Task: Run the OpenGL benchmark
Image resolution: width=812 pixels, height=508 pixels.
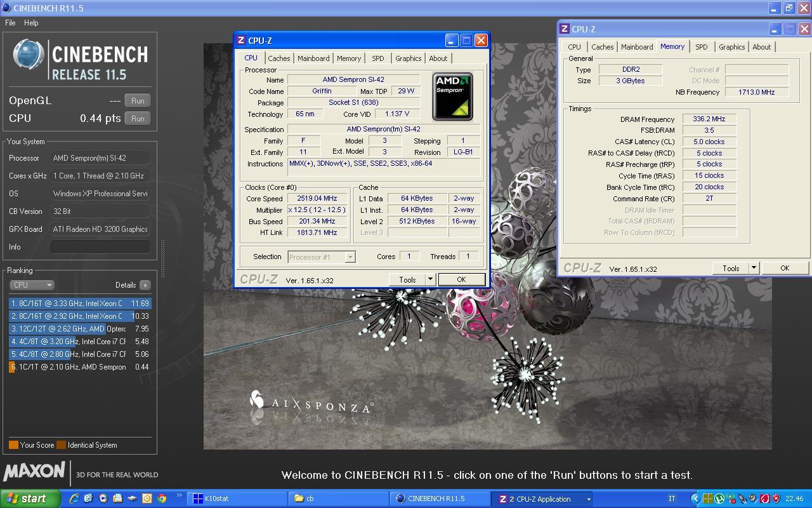Action: tap(138, 100)
